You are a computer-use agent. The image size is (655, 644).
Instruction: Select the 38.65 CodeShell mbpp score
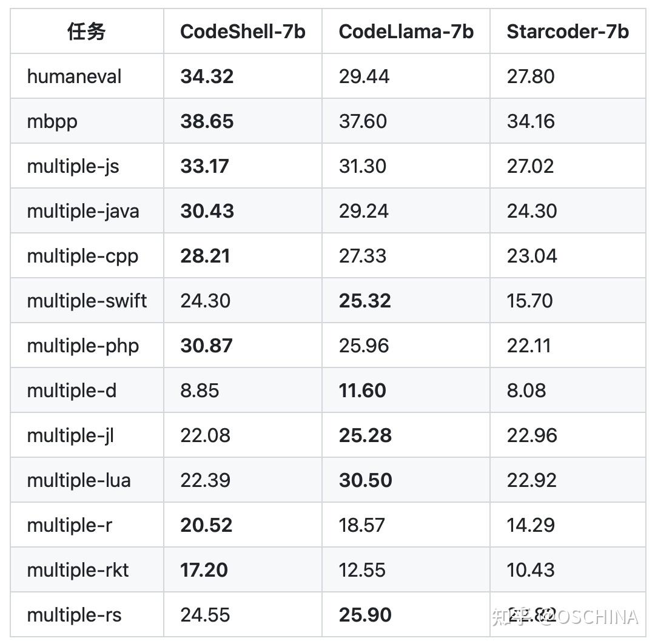point(207,121)
